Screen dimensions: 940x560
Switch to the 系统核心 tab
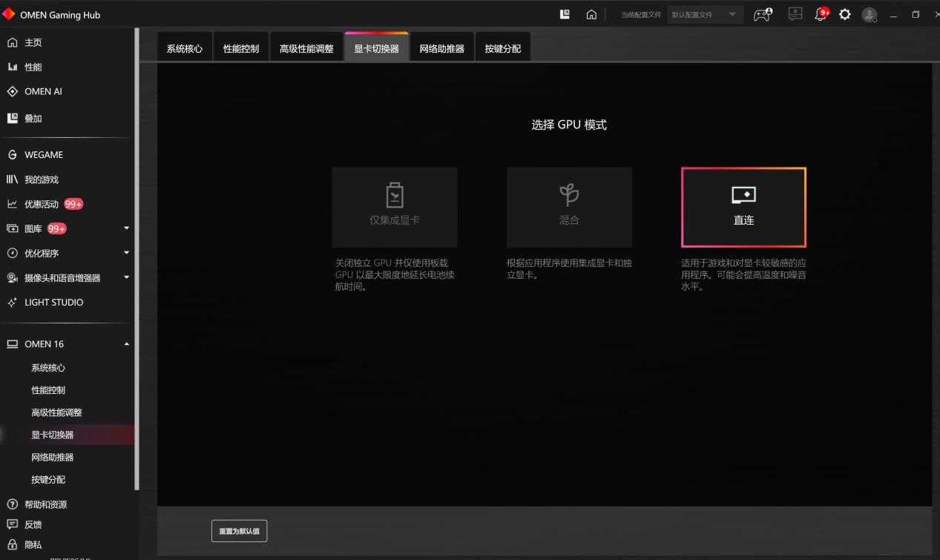185,46
